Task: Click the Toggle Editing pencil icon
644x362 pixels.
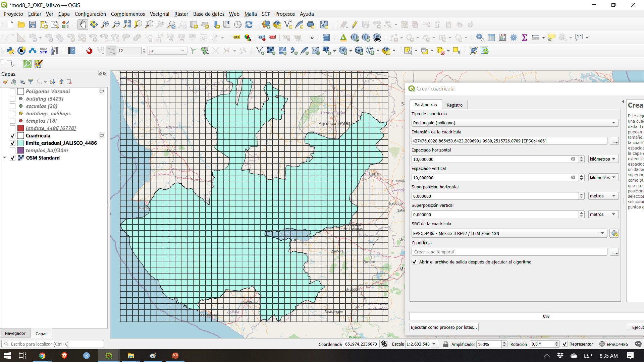Action: point(355,24)
